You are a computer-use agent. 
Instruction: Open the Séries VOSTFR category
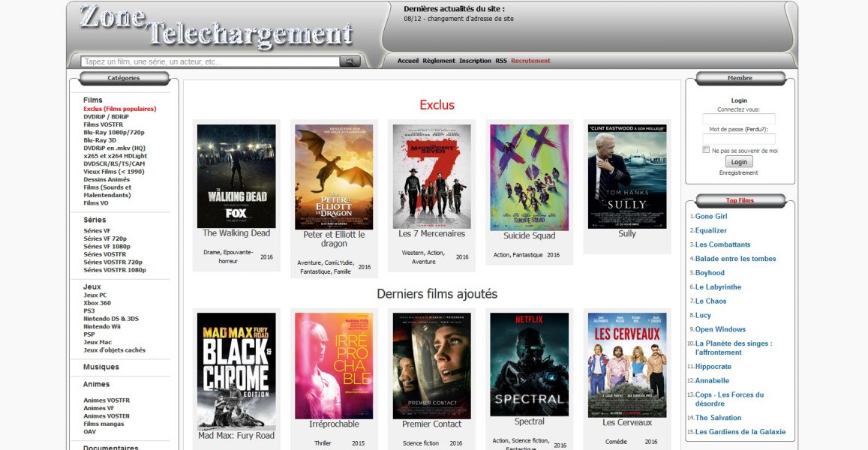coord(104,254)
